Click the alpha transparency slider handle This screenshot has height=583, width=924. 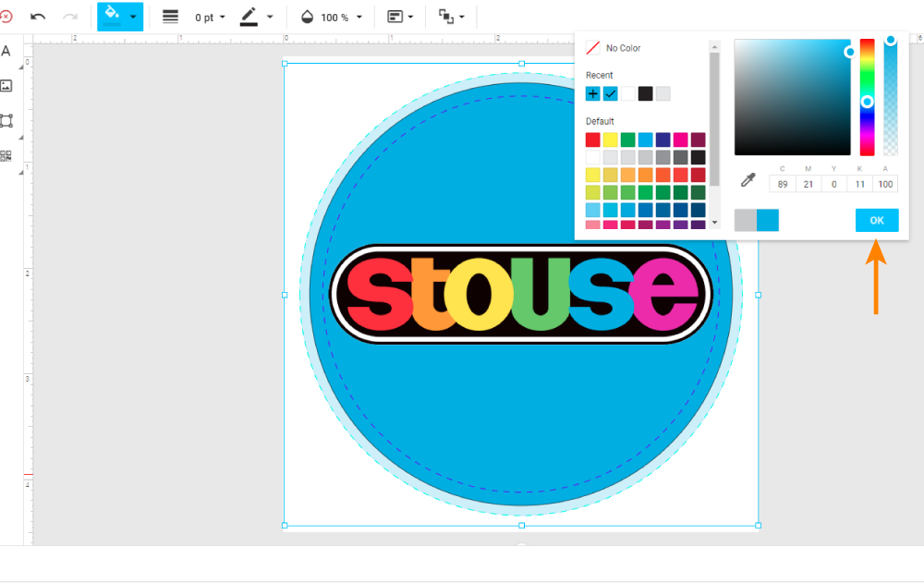pyautogui.click(x=891, y=40)
